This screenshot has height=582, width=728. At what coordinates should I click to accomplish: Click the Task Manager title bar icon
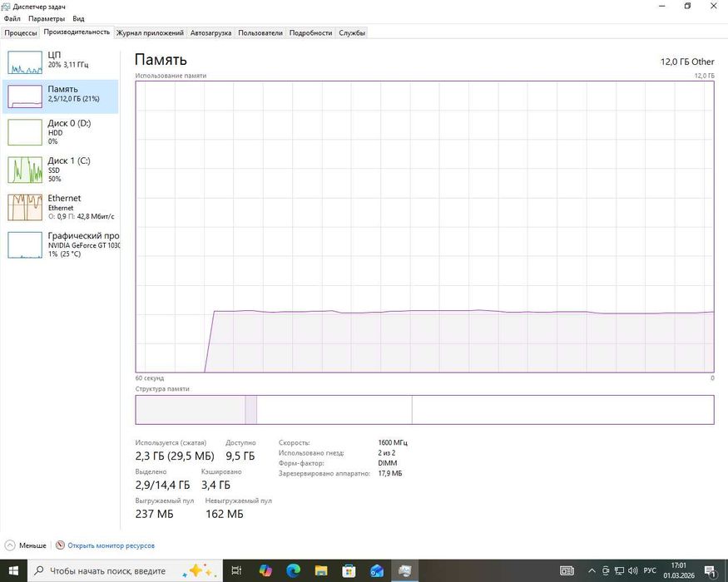coord(6,7)
